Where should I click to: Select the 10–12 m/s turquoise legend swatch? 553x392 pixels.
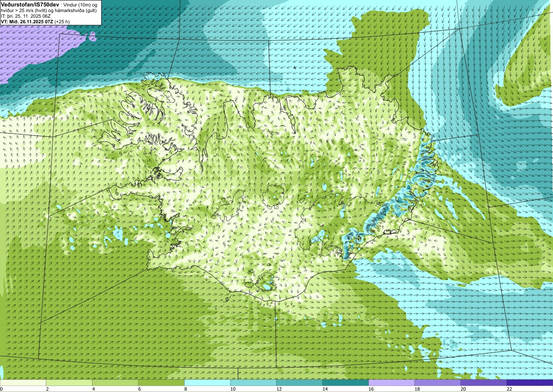point(254,383)
